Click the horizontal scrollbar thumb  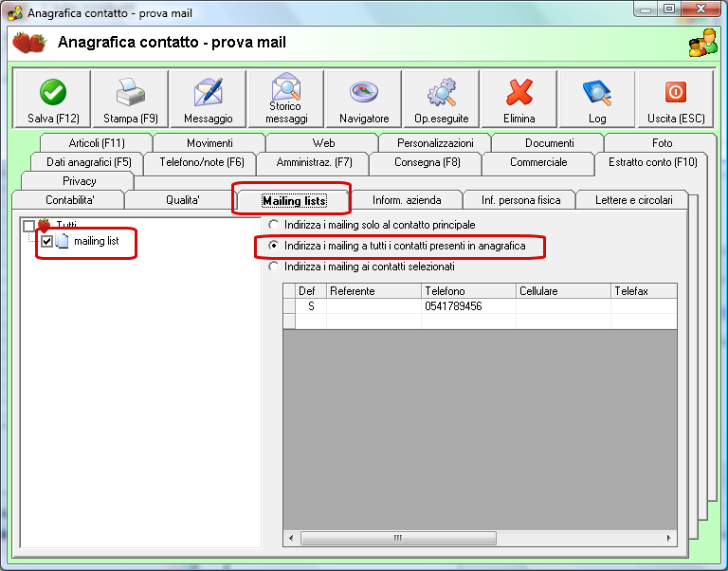pyautogui.click(x=398, y=538)
